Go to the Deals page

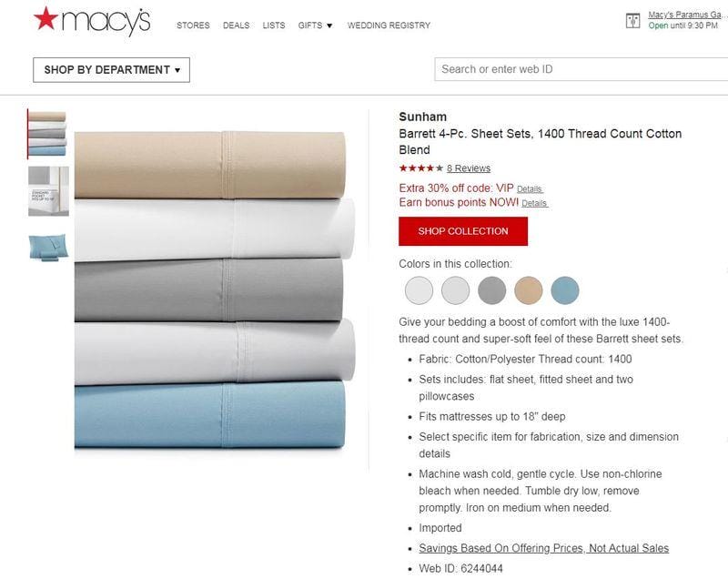pyautogui.click(x=237, y=25)
